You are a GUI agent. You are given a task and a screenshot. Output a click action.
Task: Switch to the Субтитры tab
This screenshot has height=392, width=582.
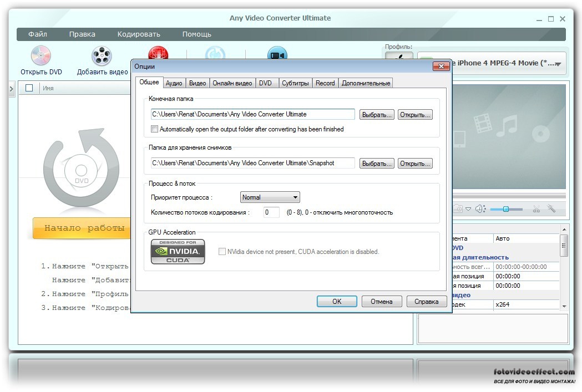[x=295, y=83]
